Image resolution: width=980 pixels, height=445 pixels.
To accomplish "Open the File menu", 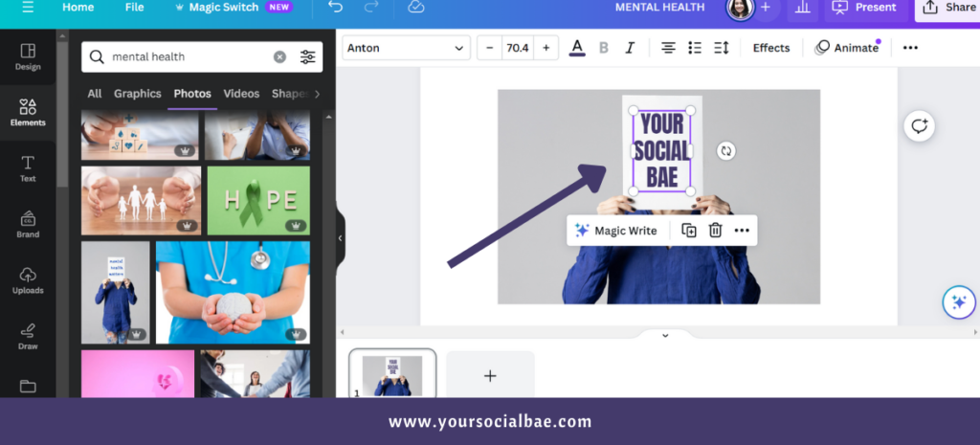I will coord(134,7).
